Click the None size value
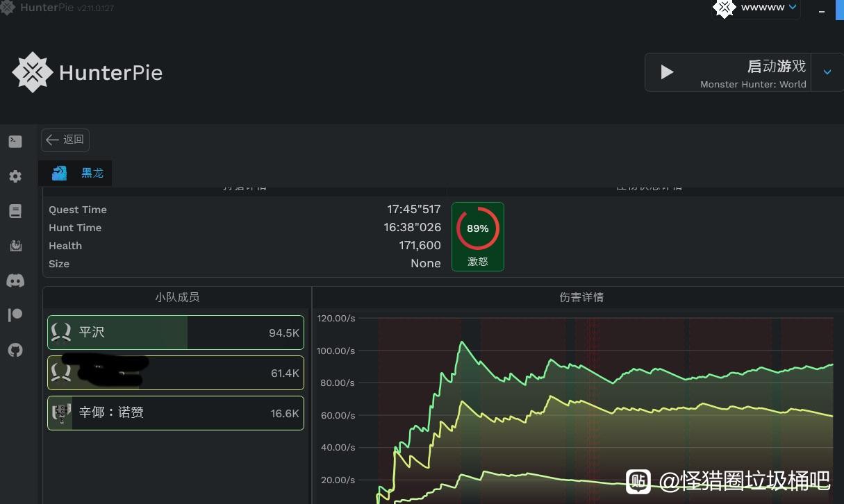844x504 pixels. tap(426, 263)
